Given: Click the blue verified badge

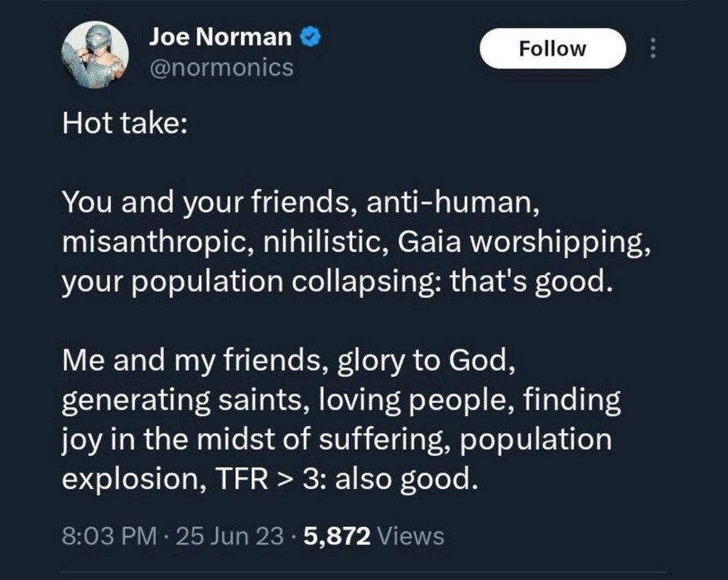Looking at the screenshot, I should [x=310, y=36].
